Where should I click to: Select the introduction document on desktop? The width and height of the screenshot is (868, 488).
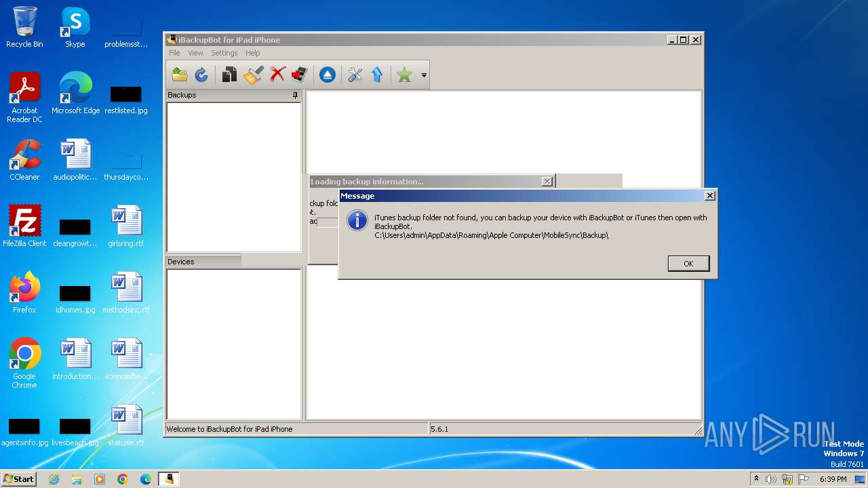[75, 359]
